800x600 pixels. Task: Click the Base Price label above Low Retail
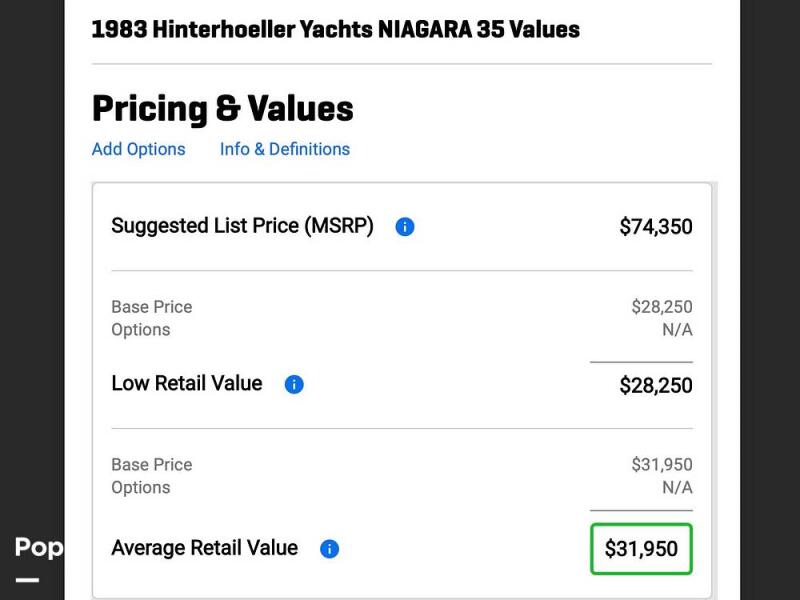(152, 307)
